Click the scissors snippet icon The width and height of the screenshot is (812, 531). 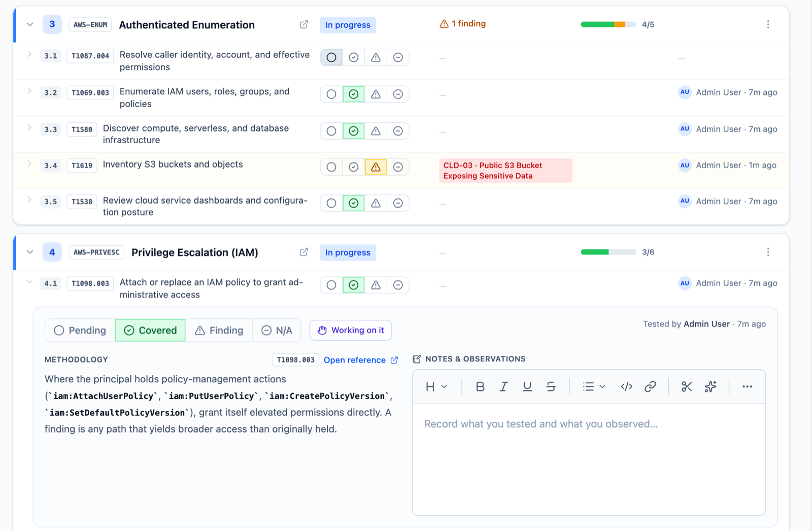click(x=687, y=387)
